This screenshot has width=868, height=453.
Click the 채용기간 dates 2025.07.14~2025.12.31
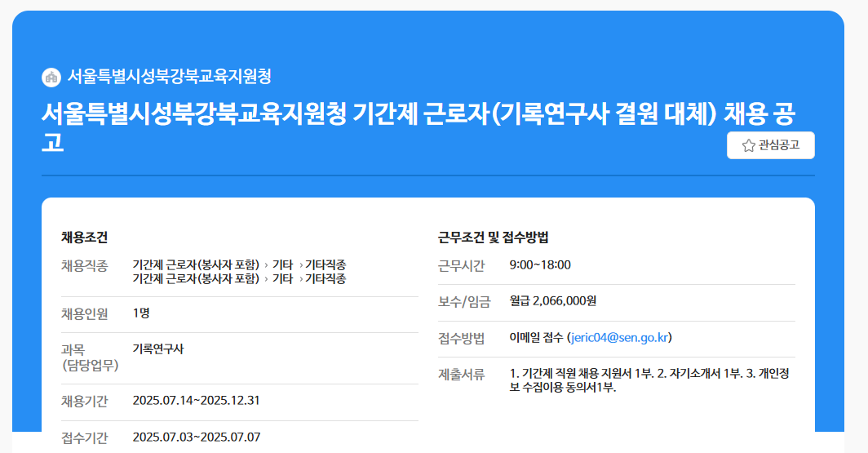pos(196,401)
